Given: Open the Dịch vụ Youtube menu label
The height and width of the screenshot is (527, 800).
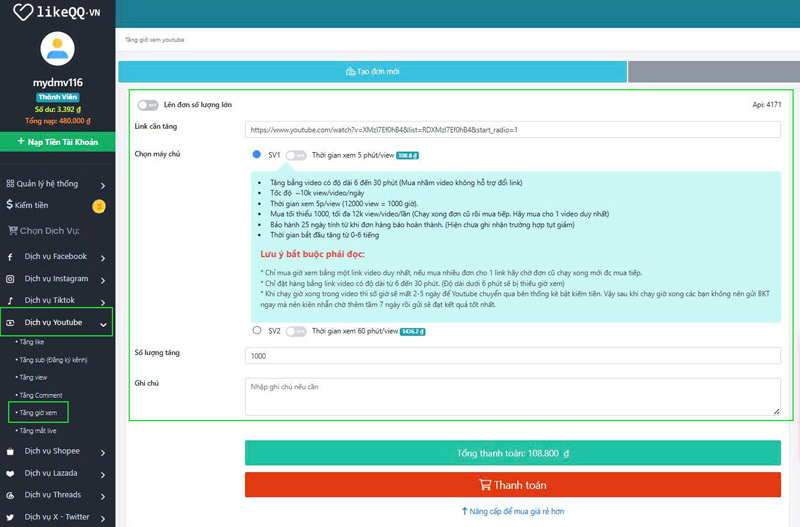Looking at the screenshot, I should pos(53,322).
